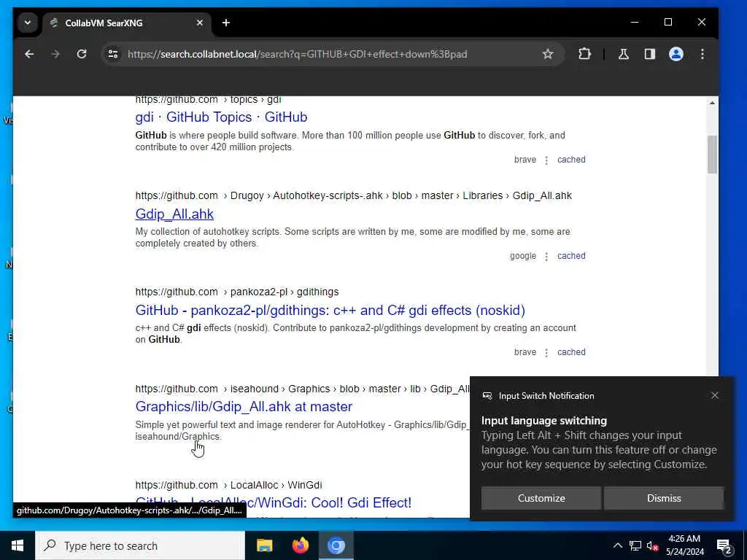This screenshot has width=747, height=560.
Task: Open LocalAlloc/WinGdi Cool Gdi Effect link
Action: [273, 503]
